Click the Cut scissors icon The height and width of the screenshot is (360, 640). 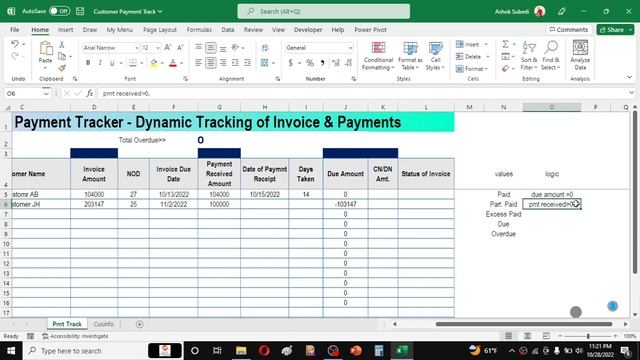(62, 44)
